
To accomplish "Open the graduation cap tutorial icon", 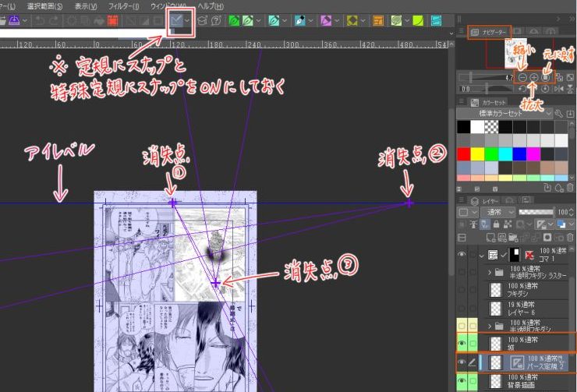I will tap(202, 20).
